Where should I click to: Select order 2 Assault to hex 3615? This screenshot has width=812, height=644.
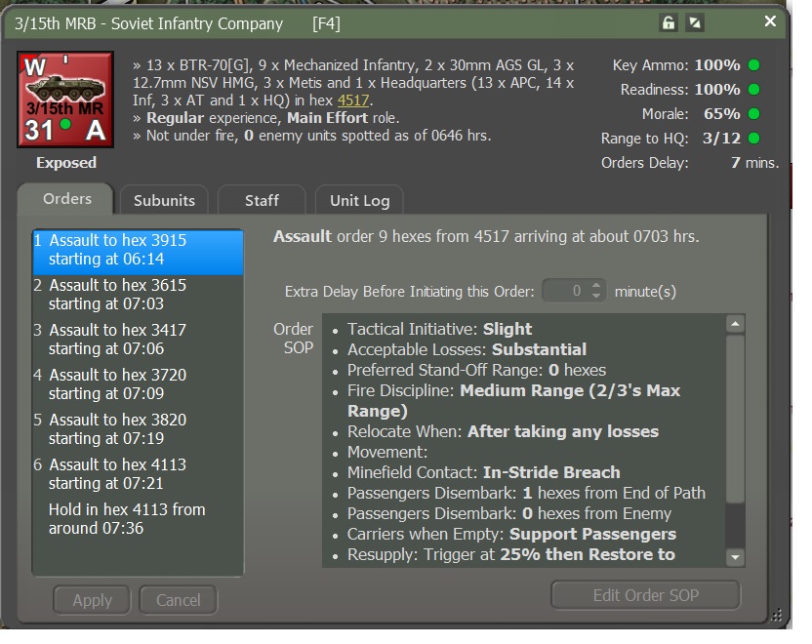138,295
